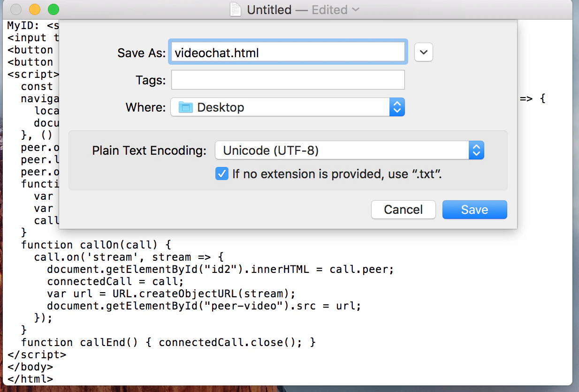This screenshot has width=579, height=392.
Task: Click the "connectedCall = call;" line
Action: [115, 281]
